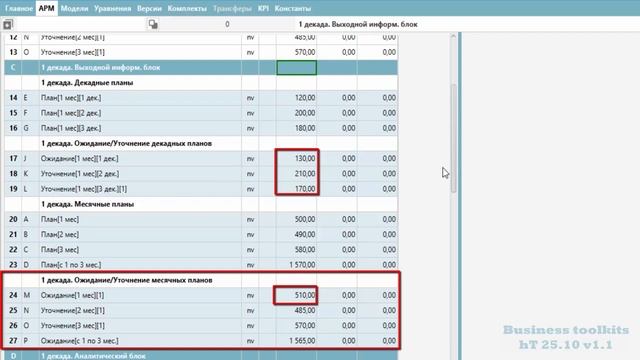Open the Уравнения tab
This screenshot has height=360, width=640.
(x=113, y=8)
